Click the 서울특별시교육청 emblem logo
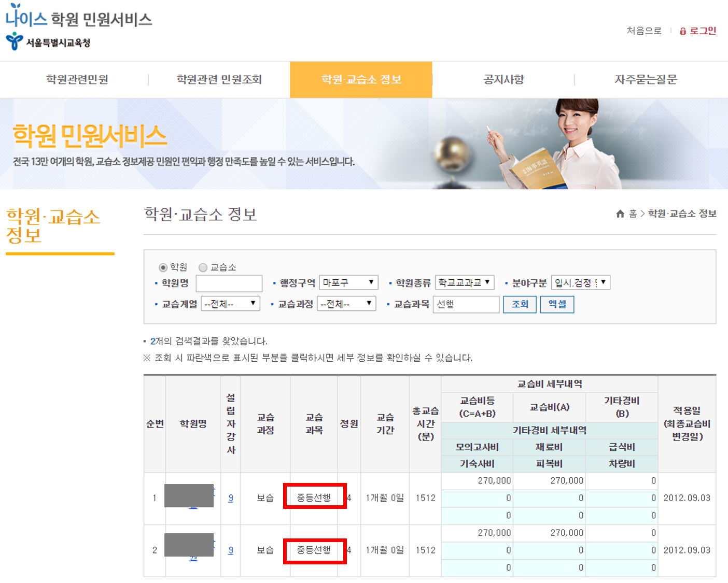This screenshot has height=583, width=728. click(x=14, y=41)
